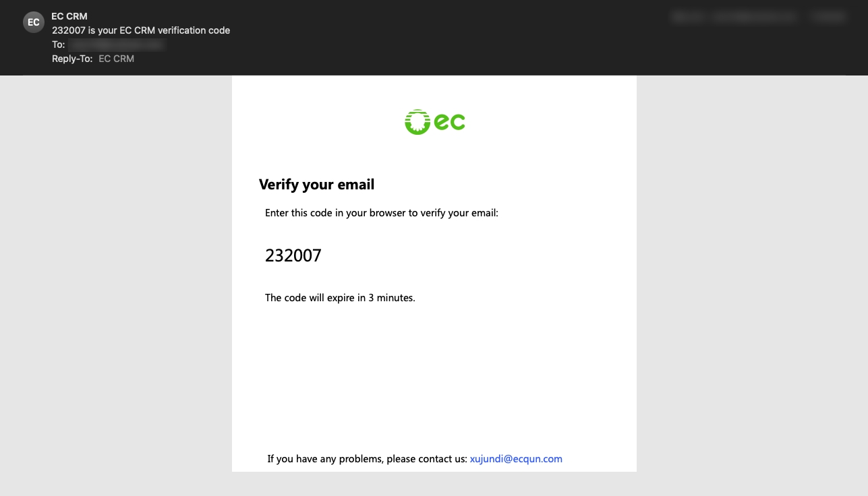Viewport: 868px width, 496px height.
Task: Click the gray margin left of message
Action: pos(115,270)
